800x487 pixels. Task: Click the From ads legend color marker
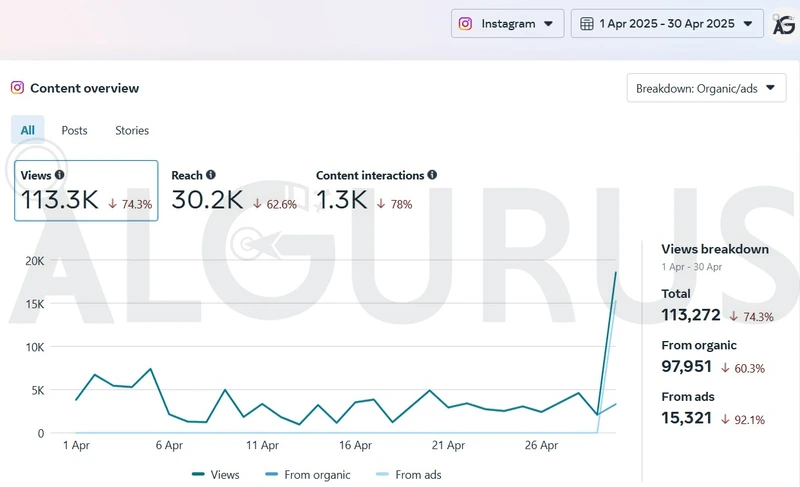click(382, 474)
